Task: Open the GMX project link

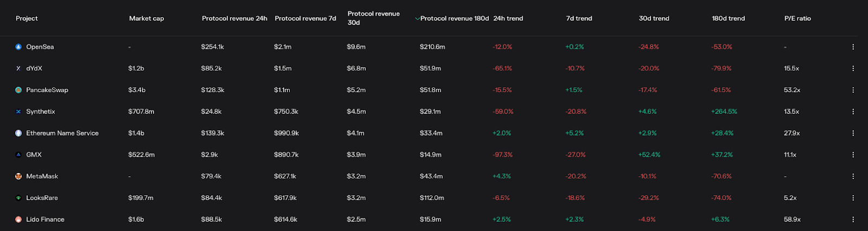Action: (x=34, y=155)
